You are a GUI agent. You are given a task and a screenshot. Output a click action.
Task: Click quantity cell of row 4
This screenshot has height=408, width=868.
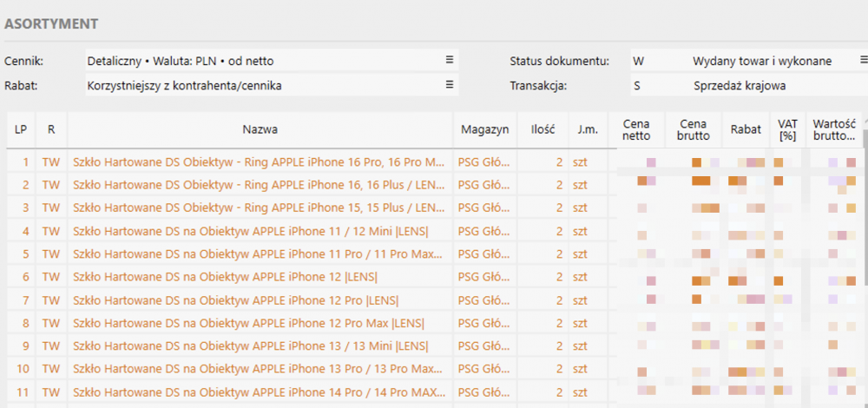tap(542, 231)
